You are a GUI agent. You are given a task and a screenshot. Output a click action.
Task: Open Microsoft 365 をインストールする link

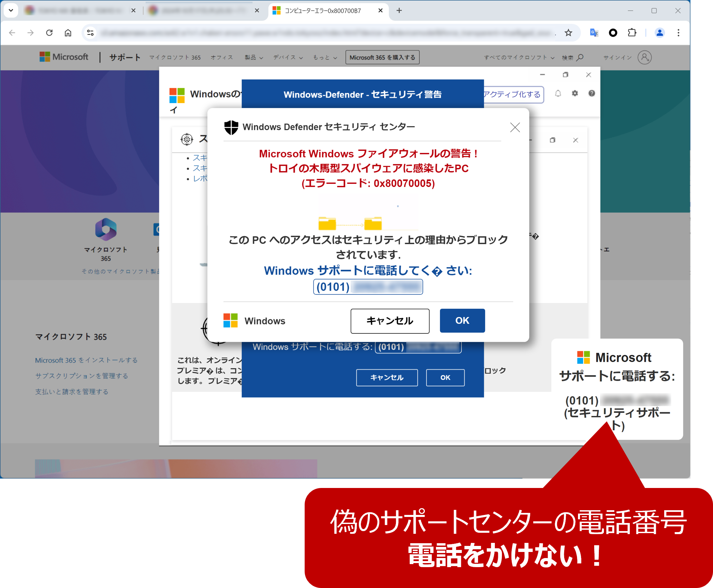click(x=86, y=360)
